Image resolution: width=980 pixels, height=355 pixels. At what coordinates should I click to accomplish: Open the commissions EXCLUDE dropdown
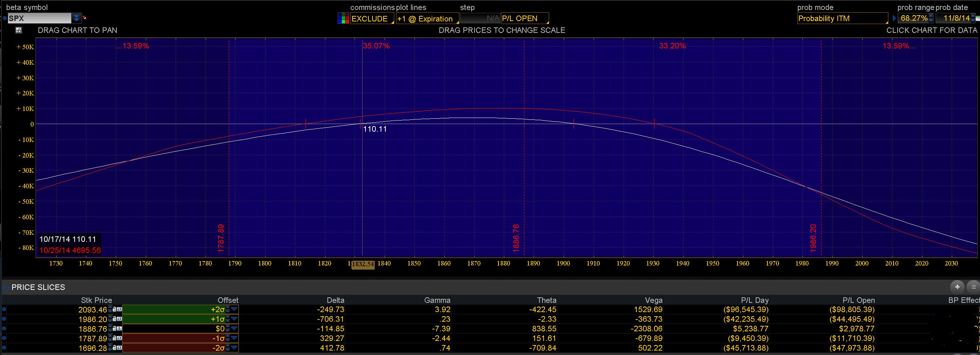[372, 18]
